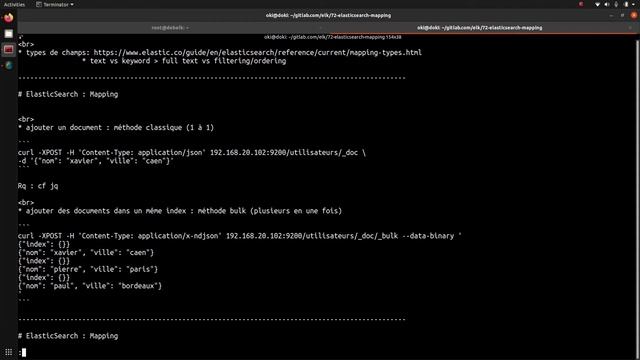Click the curl line ending with utilisateurs/_doc
The image size is (640, 360).
click(x=192, y=153)
